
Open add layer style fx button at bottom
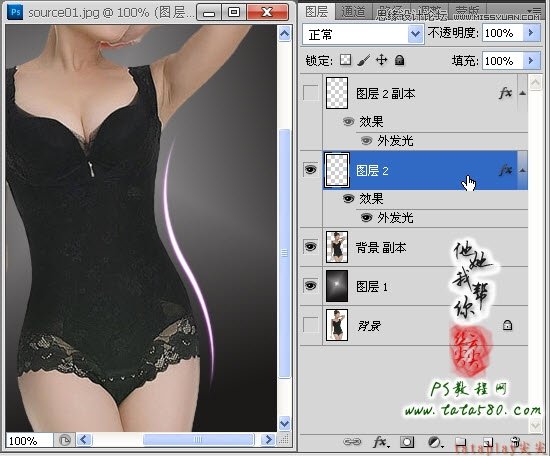coord(381,442)
